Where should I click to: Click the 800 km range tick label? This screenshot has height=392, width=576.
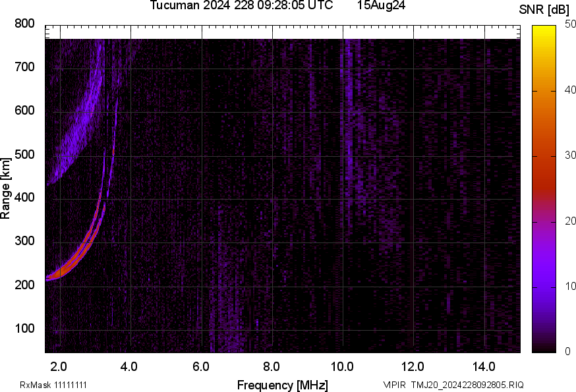tap(24, 24)
